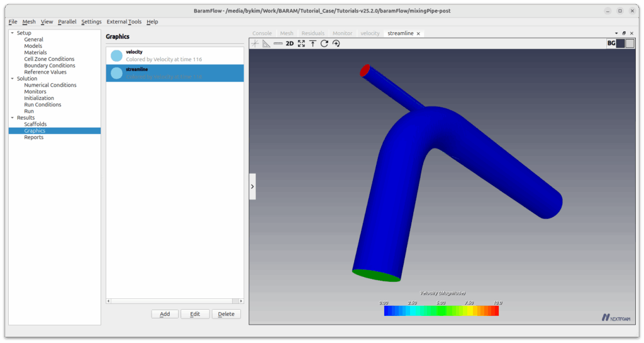Minimize the BaramFlow window
This screenshot has width=644, height=343.
[x=608, y=11]
